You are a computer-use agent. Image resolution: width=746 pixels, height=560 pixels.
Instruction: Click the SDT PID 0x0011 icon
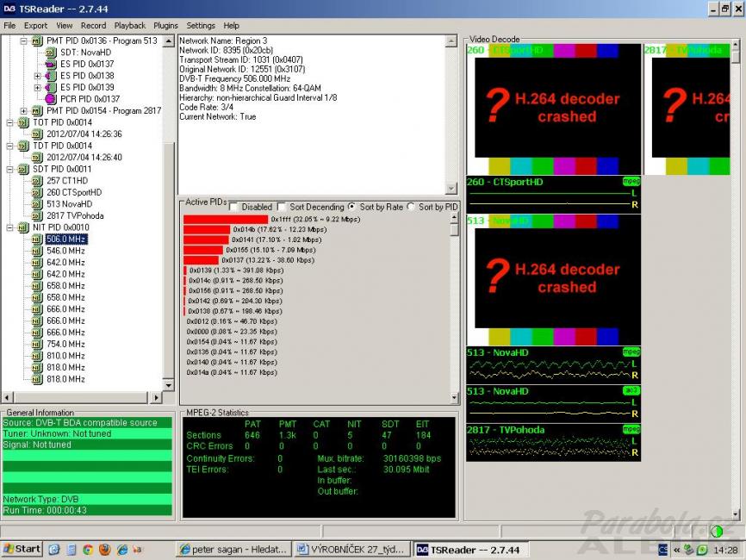coord(23,170)
